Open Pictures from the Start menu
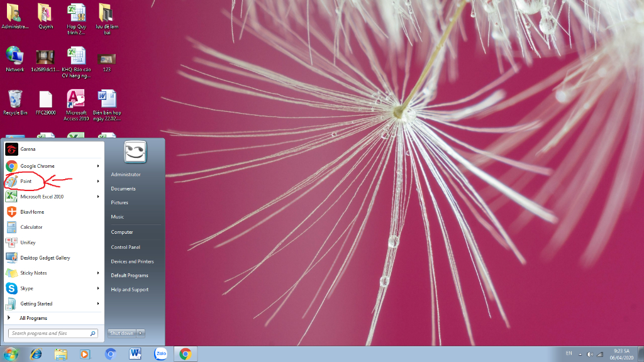The width and height of the screenshot is (644, 362). (119, 203)
